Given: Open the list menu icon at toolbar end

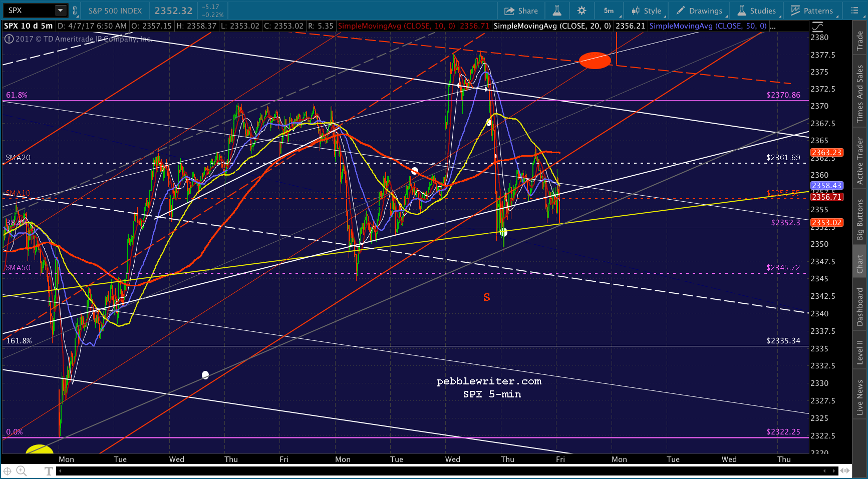Looking at the screenshot, I should click(855, 11).
